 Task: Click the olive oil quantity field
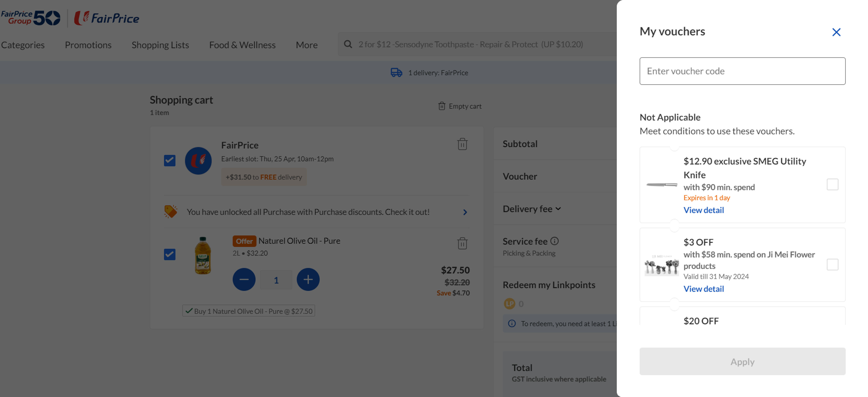click(x=276, y=280)
